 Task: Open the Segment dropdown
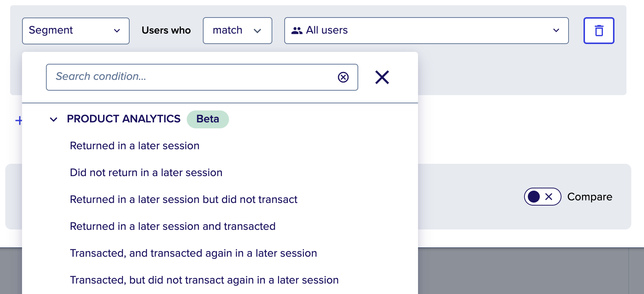(76, 31)
